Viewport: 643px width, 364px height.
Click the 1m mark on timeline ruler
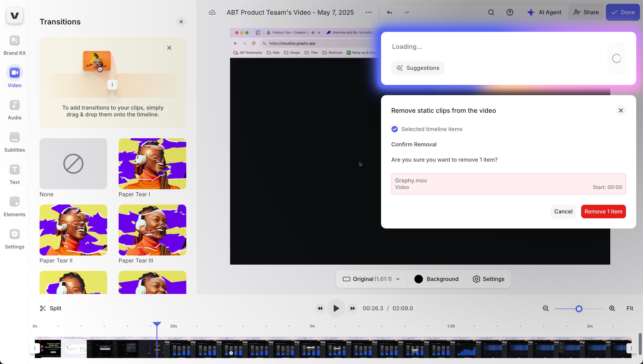click(x=312, y=326)
